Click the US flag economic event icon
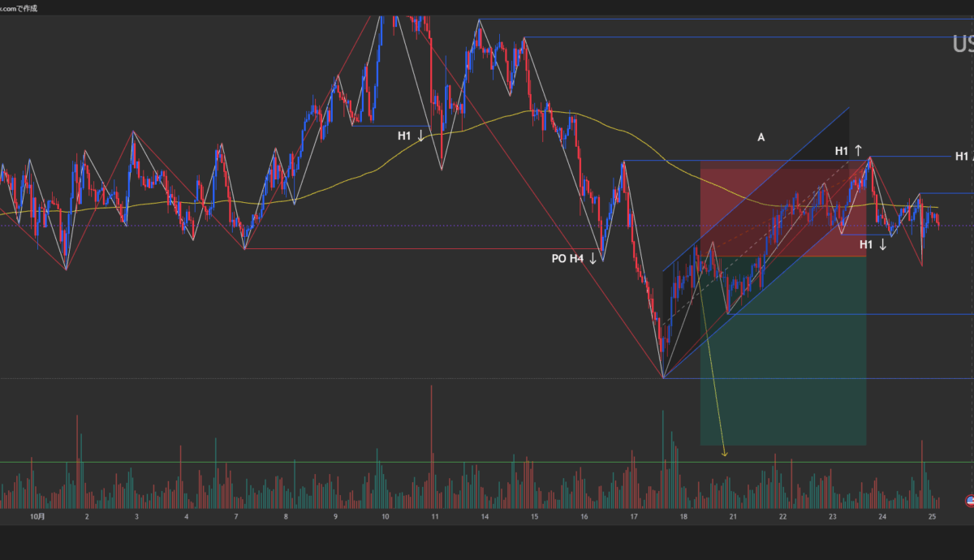 968,502
